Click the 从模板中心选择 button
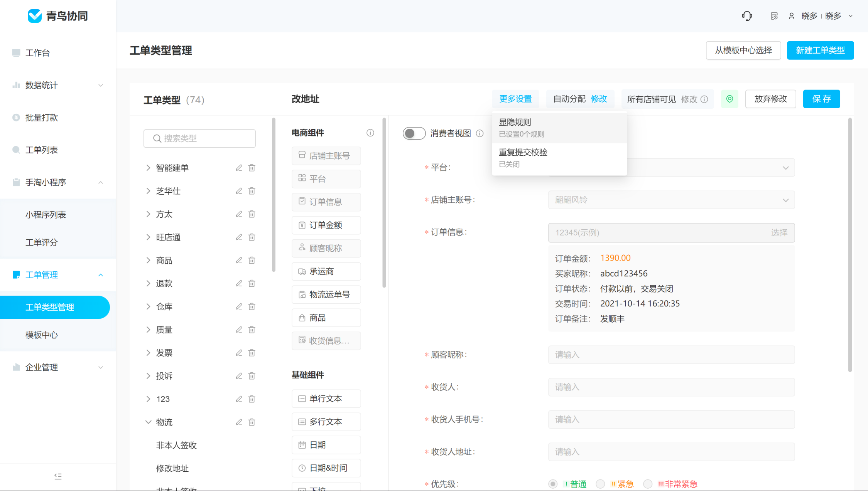The height and width of the screenshot is (491, 868). (x=743, y=50)
